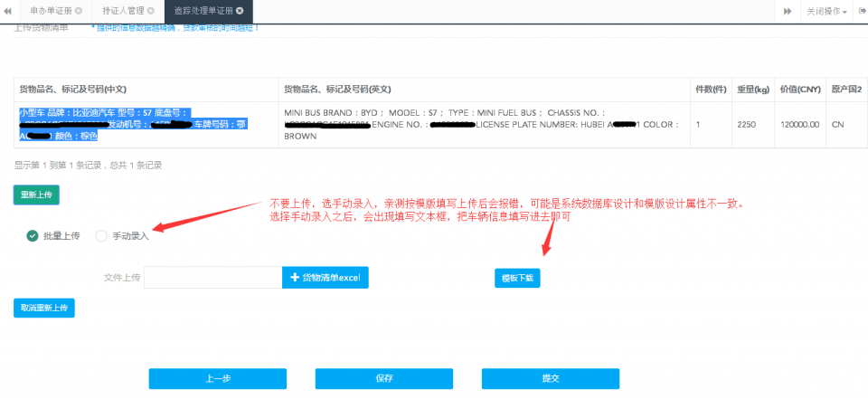This screenshot has height=399, width=868.
Task: Click the exit icon at the top-right corner
Action: click(861, 11)
